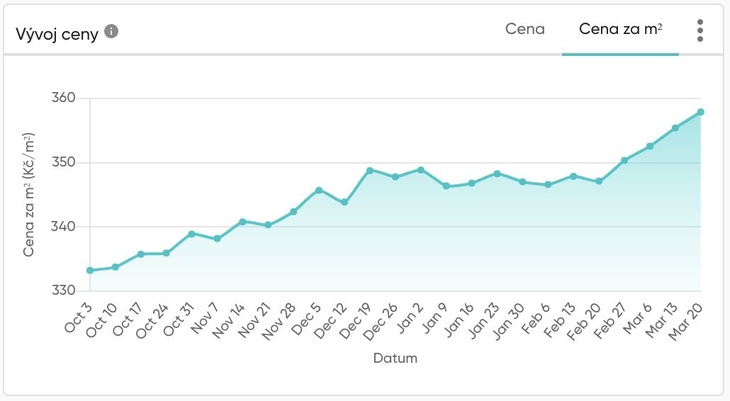Image resolution: width=730 pixels, height=401 pixels.
Task: Select the Jan 2 data point
Action: click(420, 170)
